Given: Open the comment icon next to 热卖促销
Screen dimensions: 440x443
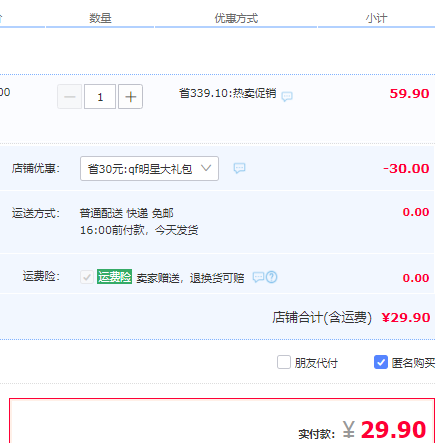Looking at the screenshot, I should (287, 97).
